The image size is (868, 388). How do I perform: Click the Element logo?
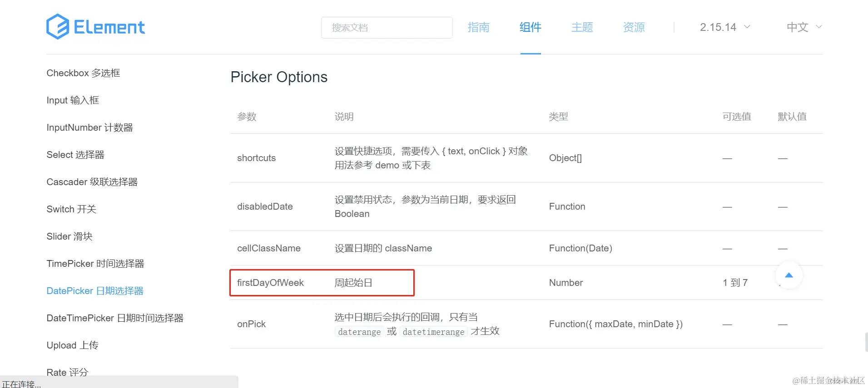point(95,27)
